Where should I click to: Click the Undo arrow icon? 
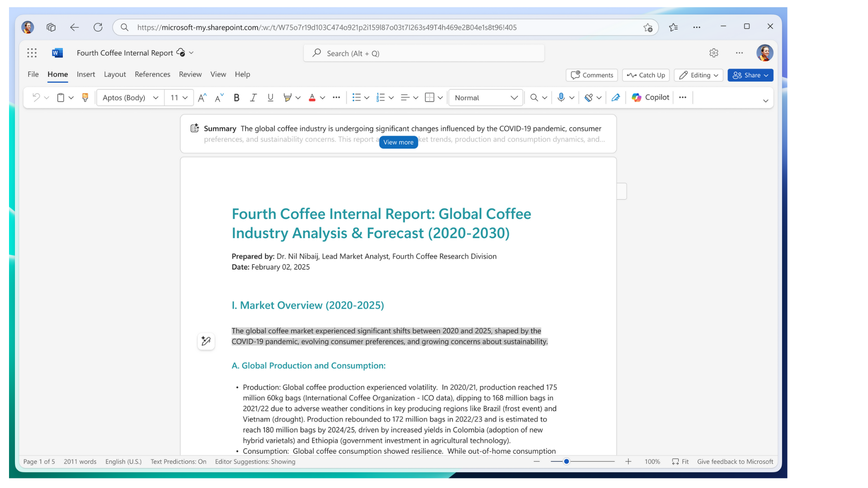tap(36, 98)
